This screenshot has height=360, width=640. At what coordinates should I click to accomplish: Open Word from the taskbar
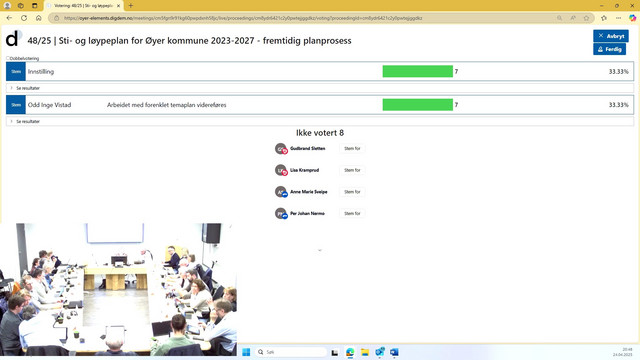click(x=394, y=352)
